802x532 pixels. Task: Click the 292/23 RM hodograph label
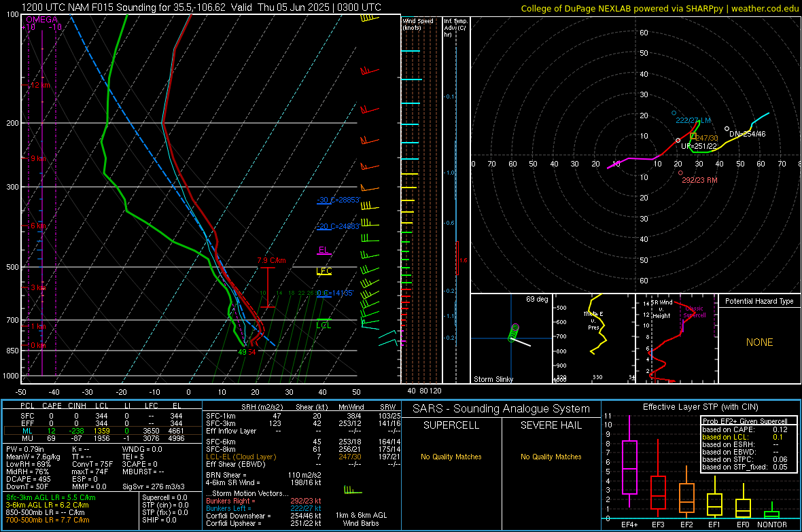(x=699, y=180)
